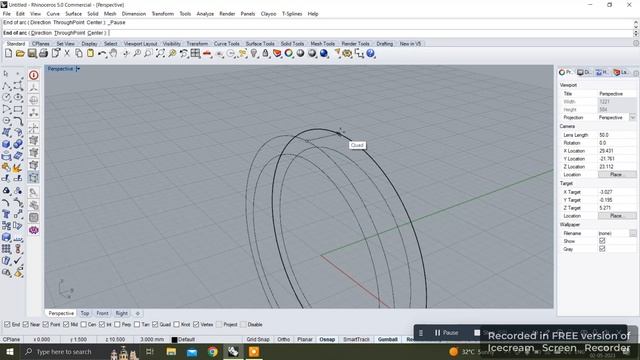
Task: Click the New file icon
Action: click(9, 53)
